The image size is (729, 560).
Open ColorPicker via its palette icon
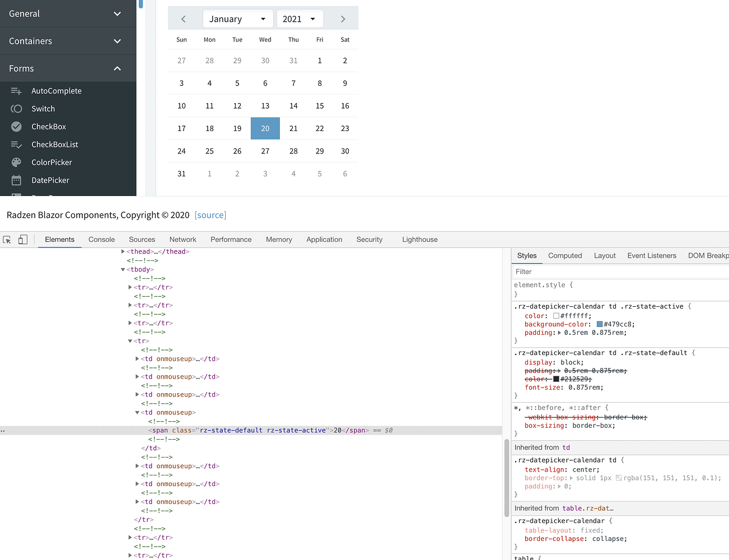tap(17, 162)
